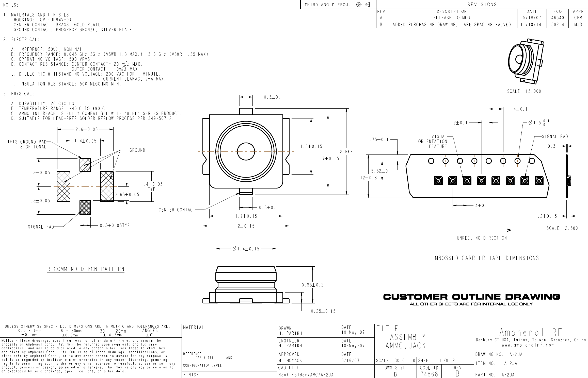Click the www.amphenolrf.com web address
Screen dimensions: 588x378
[528, 345]
